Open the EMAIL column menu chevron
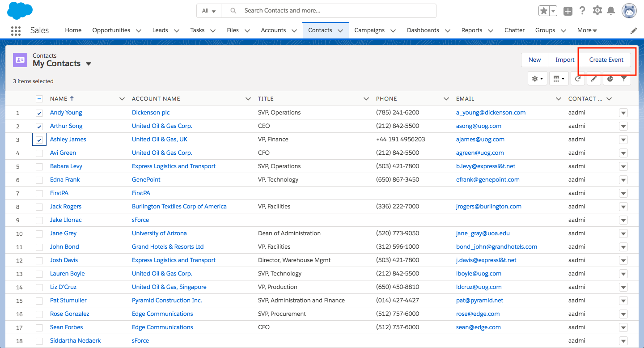Screen dimensions: 644x348 [559, 99]
